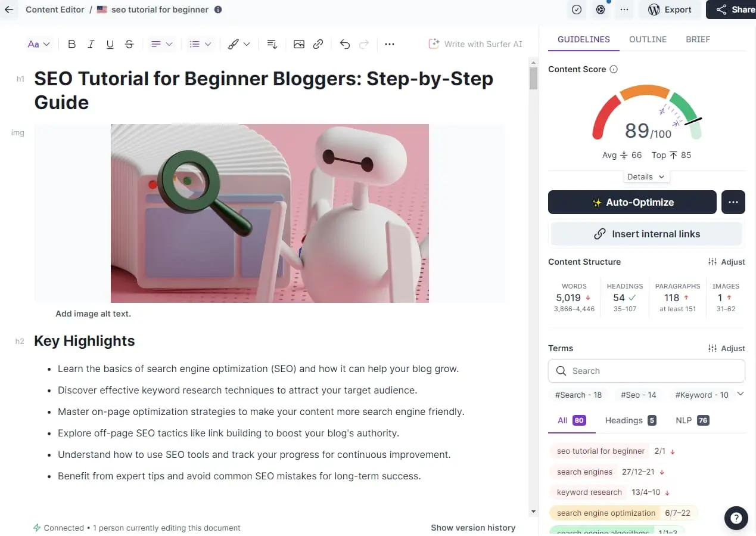Screen dimensions: 756x536
Task: Click the Key Highlights heading
Action: point(85,341)
